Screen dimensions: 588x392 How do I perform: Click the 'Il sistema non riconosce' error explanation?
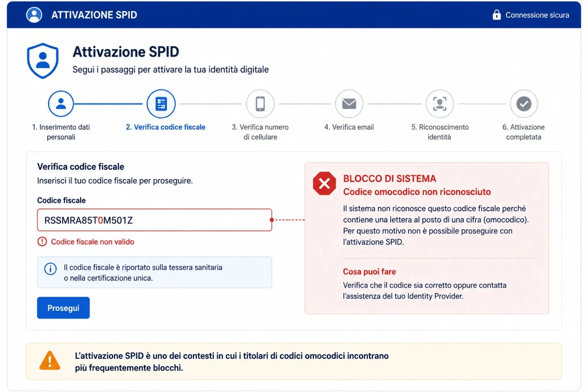[x=436, y=225]
